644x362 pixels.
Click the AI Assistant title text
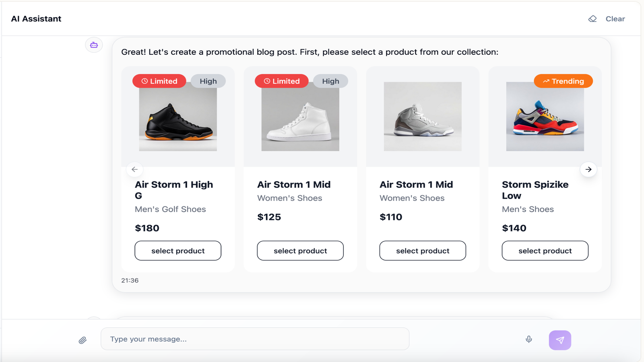coord(36,19)
